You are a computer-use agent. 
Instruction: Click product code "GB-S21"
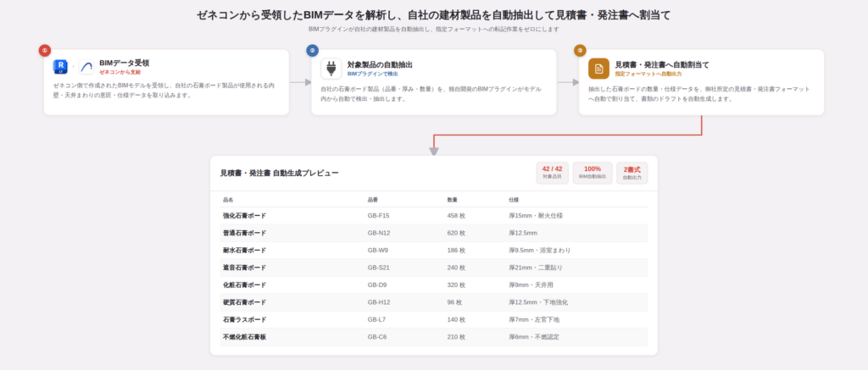(x=379, y=268)
